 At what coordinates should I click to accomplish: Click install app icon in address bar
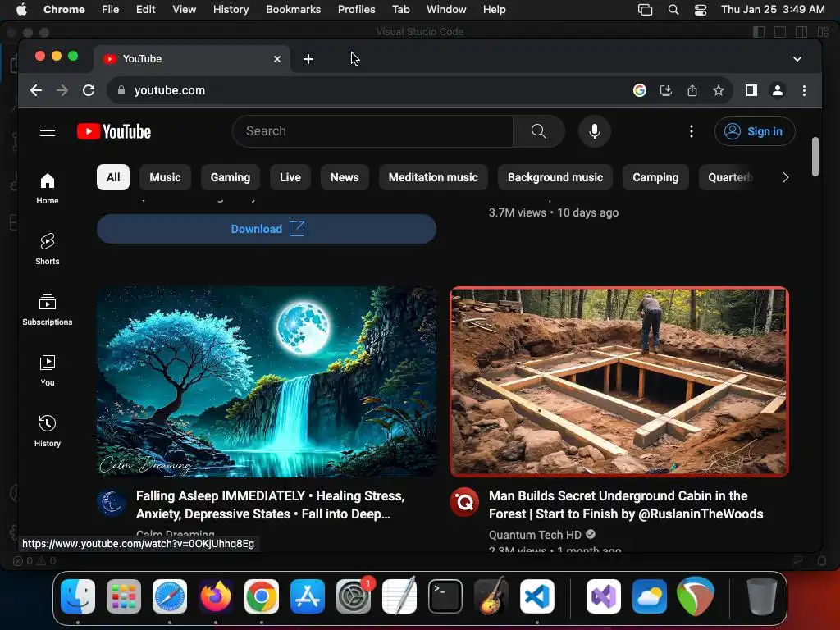[x=665, y=90]
